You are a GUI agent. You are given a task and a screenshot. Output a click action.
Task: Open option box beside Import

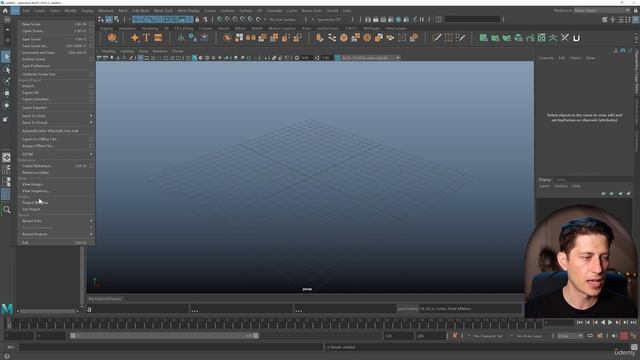[x=91, y=86]
